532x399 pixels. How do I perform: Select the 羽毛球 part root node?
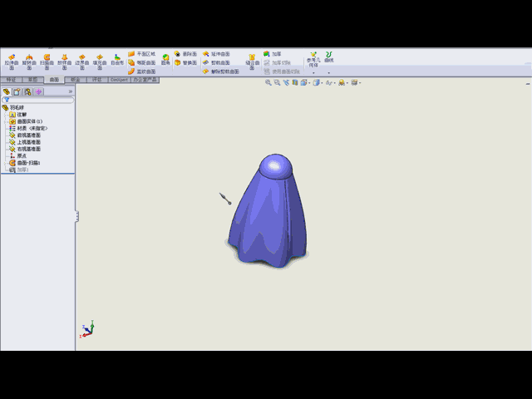pyautogui.click(x=13, y=107)
